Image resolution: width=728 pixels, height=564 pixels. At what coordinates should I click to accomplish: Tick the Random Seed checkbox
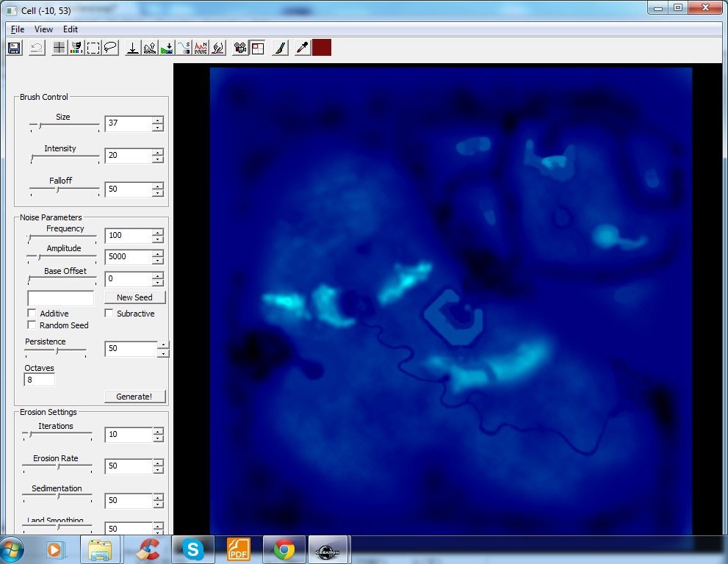click(x=32, y=325)
